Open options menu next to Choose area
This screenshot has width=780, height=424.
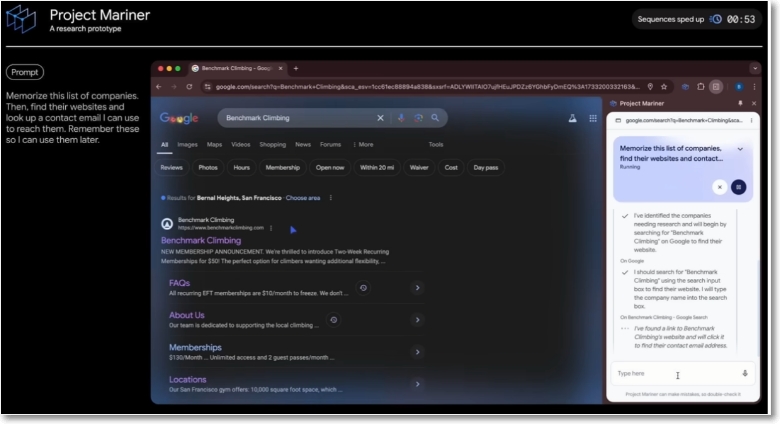(331, 198)
